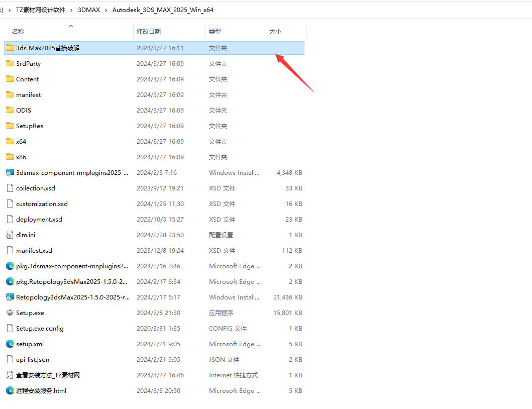532x409 pixels.
Task: Click the 3dsmax-component-mnplugins2025 installer icon
Action: tap(10, 173)
